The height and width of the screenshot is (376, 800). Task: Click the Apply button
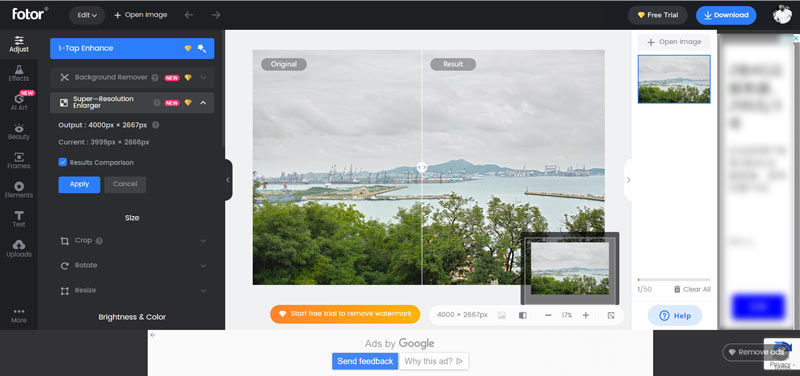coord(79,184)
